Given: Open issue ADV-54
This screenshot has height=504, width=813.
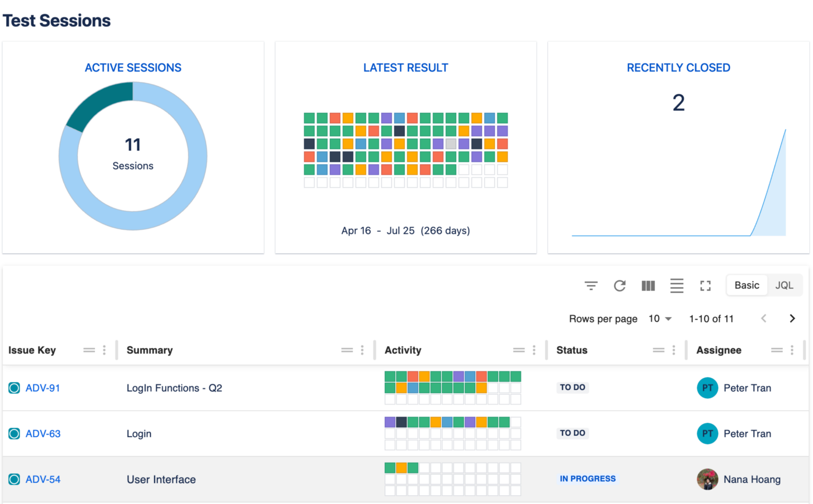Looking at the screenshot, I should tap(43, 479).
